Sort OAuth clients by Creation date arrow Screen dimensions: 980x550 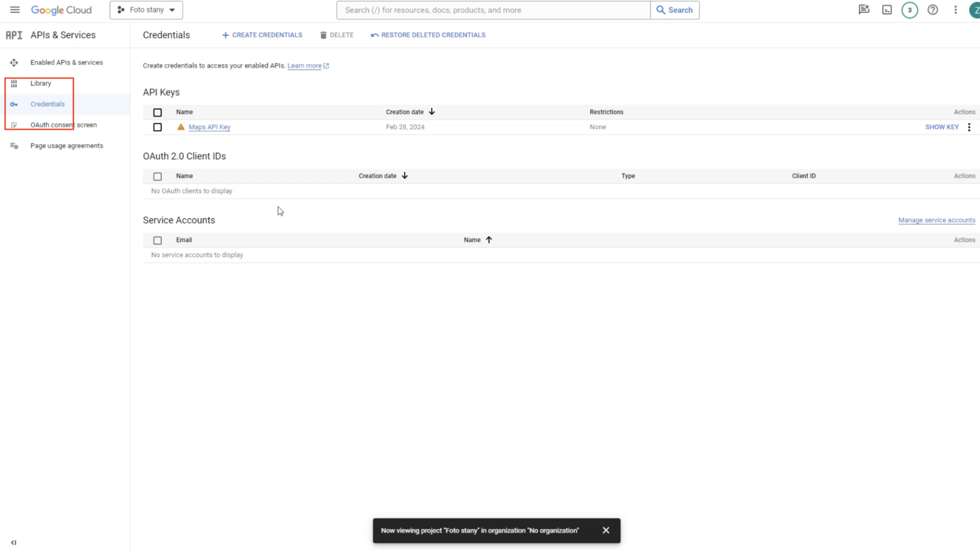[405, 176]
